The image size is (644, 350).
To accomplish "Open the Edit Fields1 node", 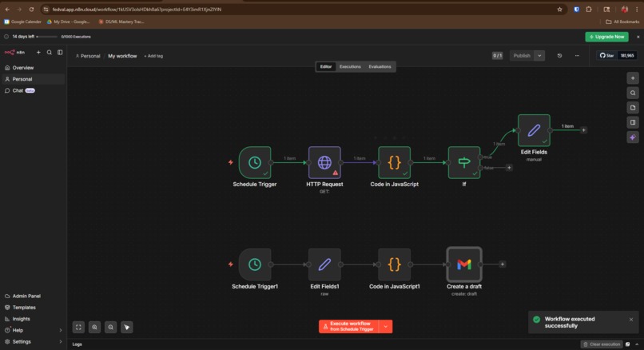I will click(x=324, y=264).
